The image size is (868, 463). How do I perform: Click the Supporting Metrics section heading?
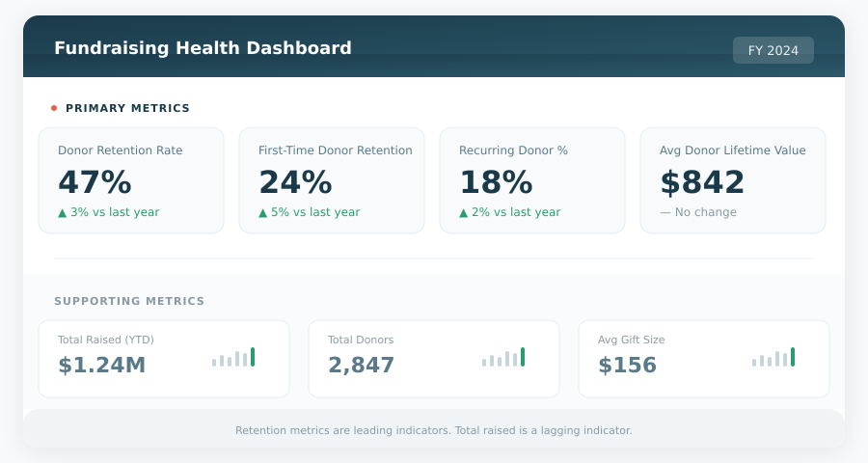pos(129,301)
